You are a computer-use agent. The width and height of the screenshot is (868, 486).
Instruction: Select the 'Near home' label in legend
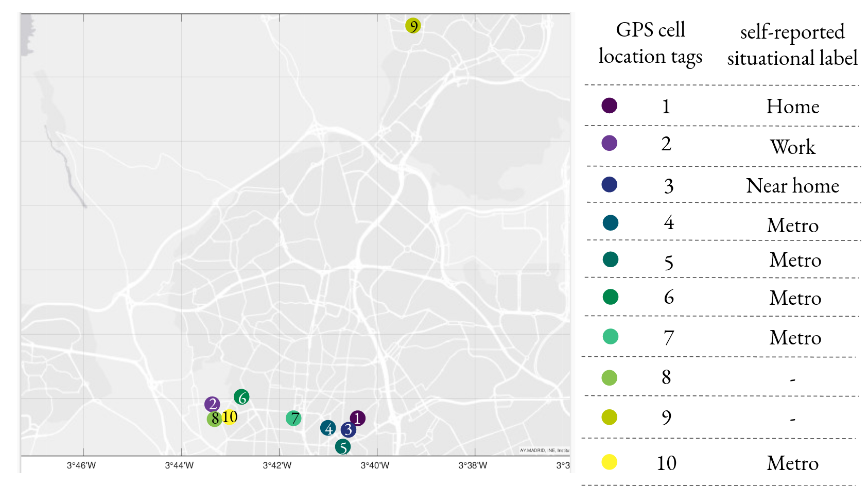[792, 186]
